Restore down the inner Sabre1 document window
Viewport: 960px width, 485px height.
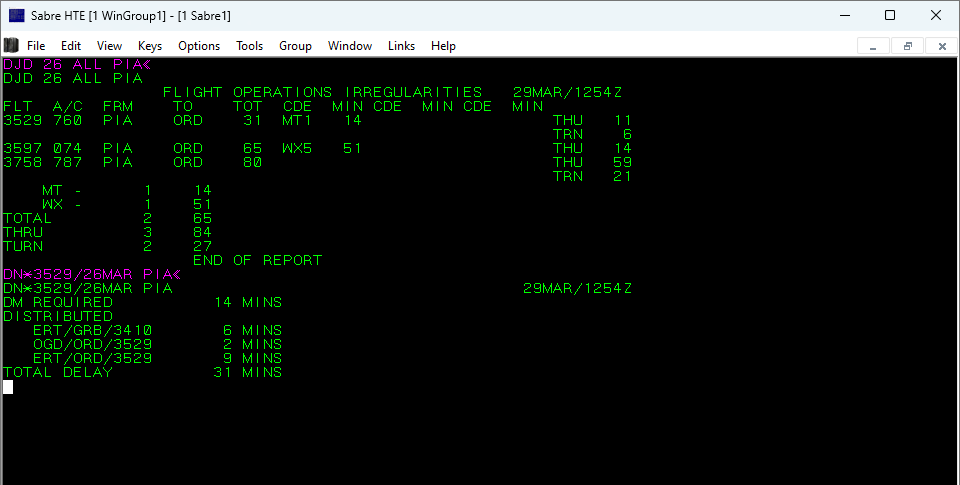coord(907,46)
